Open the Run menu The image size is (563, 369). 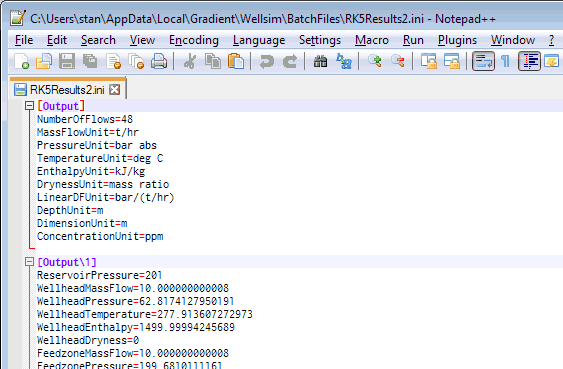click(x=413, y=40)
